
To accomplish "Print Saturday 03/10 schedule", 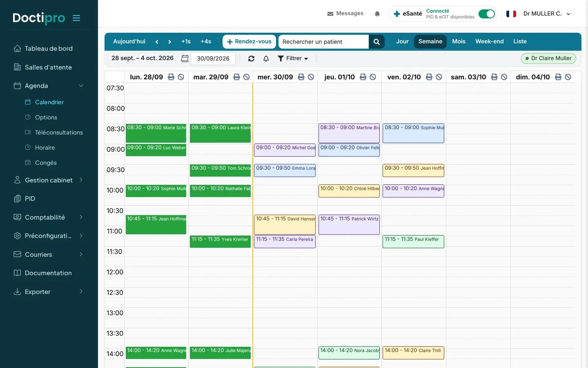I will point(494,77).
